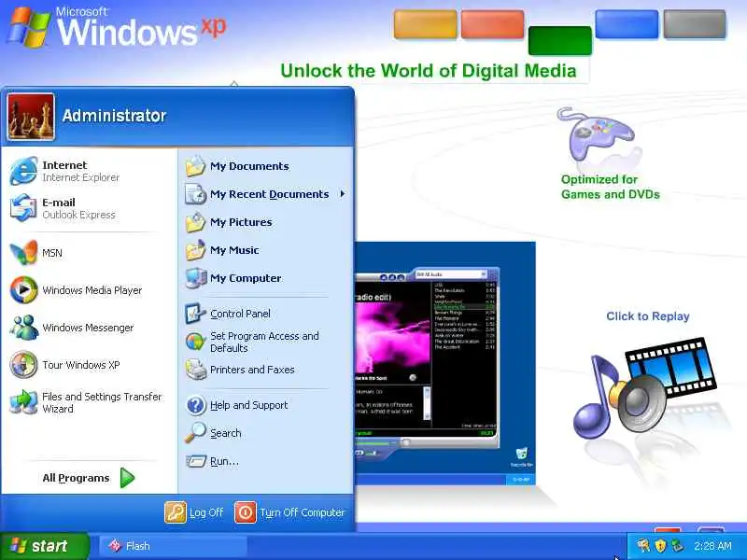Click the Turn Off Computer power icon

(x=246, y=512)
